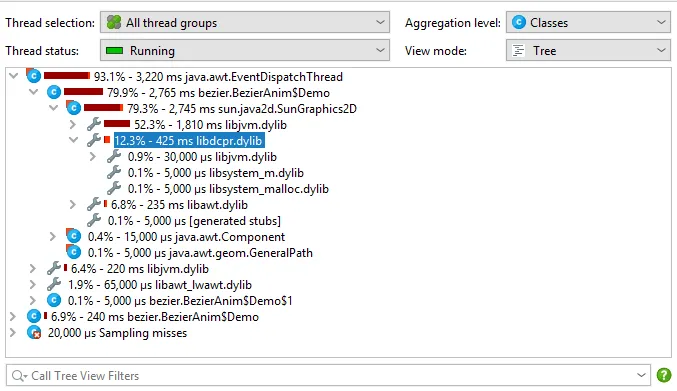Click the search magnifier filter options icon

pyautogui.click(x=19, y=375)
